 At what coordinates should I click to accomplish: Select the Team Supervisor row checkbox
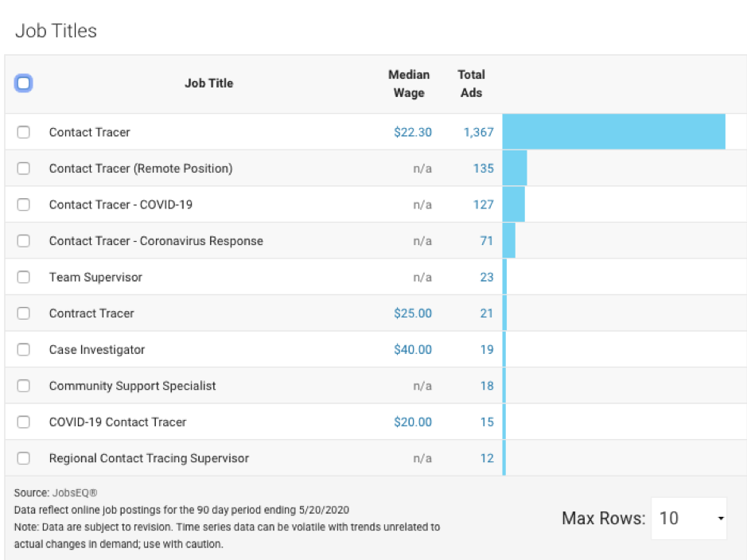click(x=24, y=277)
